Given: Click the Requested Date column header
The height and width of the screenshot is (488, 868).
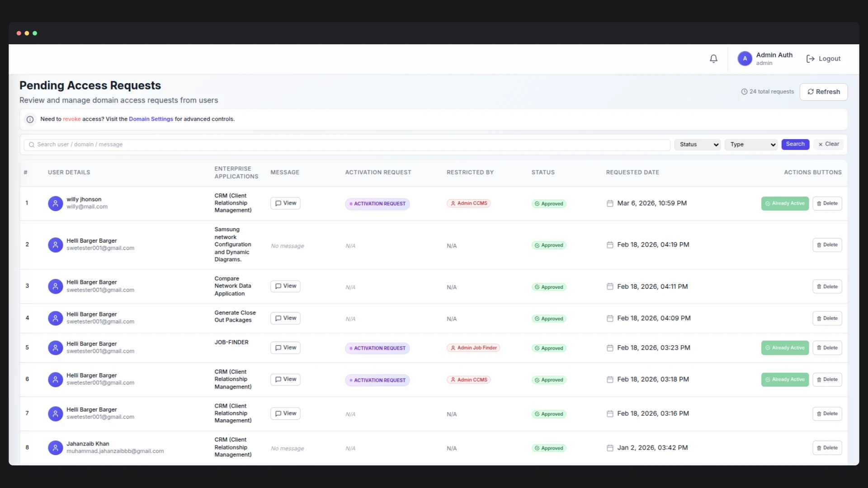Looking at the screenshot, I should pos(632,173).
